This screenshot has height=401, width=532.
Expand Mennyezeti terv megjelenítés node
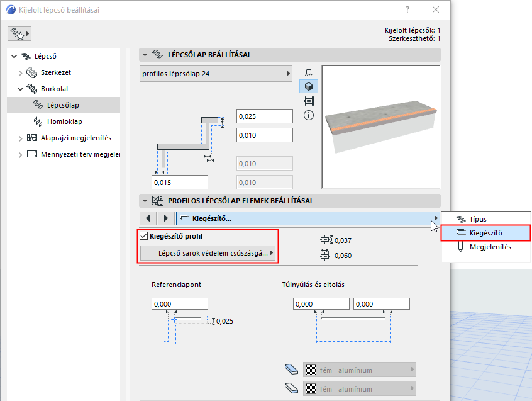tap(20, 154)
